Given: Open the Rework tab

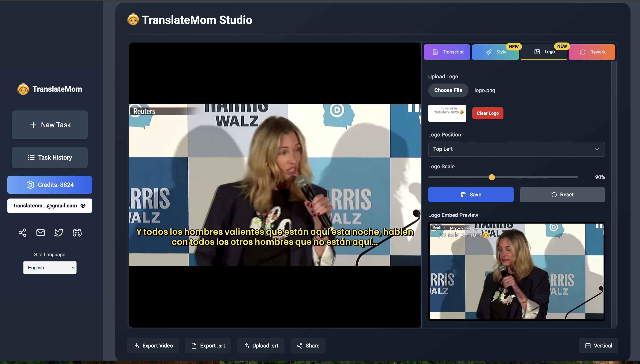Looking at the screenshot, I should click(x=592, y=52).
